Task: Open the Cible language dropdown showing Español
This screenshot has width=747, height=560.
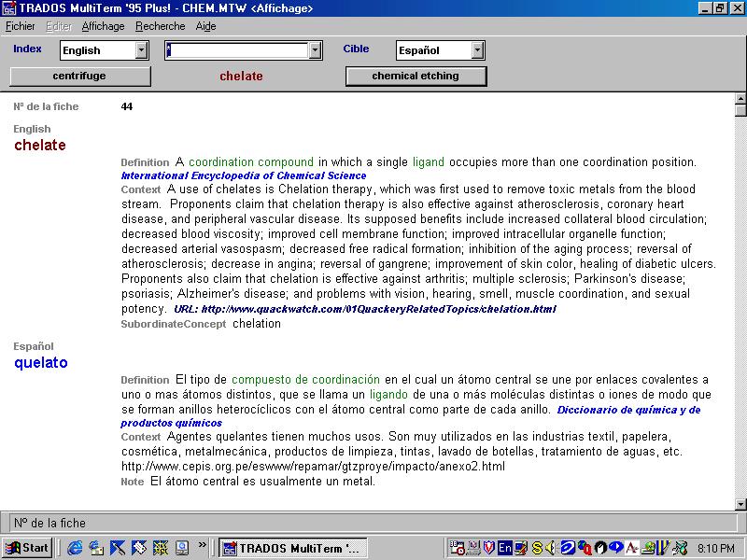Action: point(440,50)
